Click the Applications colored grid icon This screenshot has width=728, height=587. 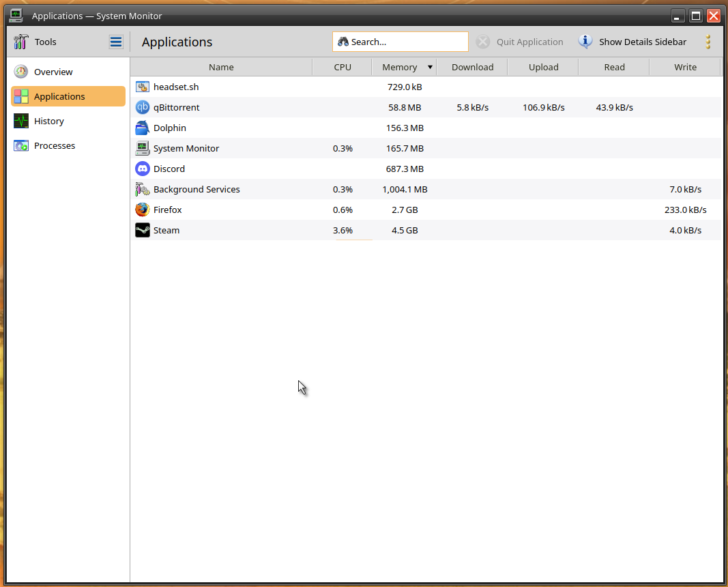click(21, 96)
